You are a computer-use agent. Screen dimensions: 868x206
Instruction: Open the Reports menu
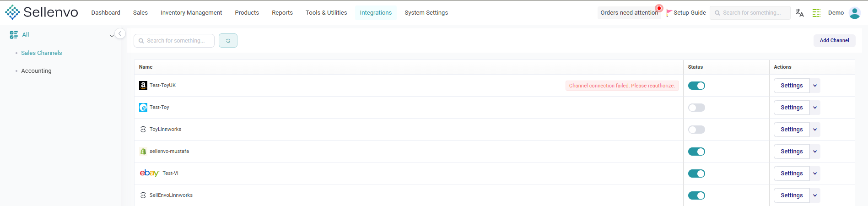pyautogui.click(x=282, y=13)
